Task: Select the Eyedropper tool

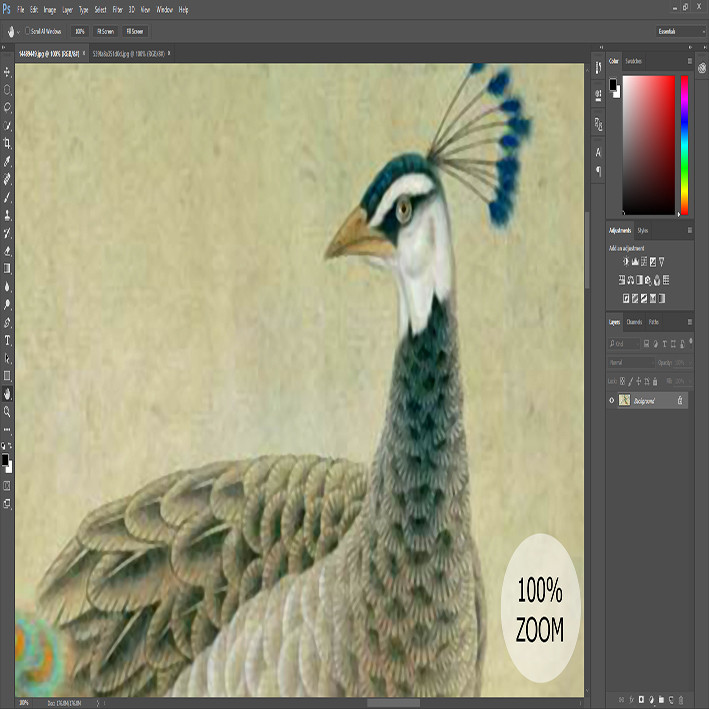Action: (7, 161)
